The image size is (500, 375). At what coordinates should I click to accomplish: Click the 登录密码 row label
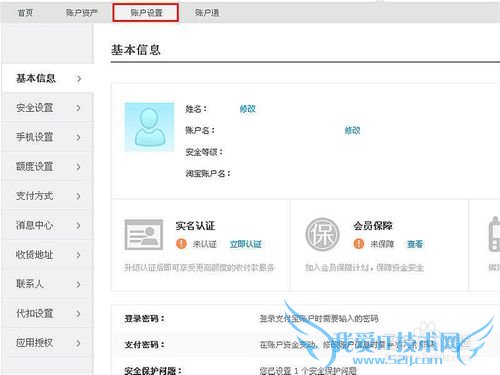coord(144,319)
